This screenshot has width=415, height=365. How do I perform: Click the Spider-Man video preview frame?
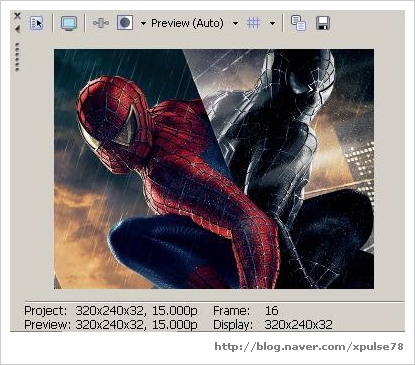[x=214, y=169]
